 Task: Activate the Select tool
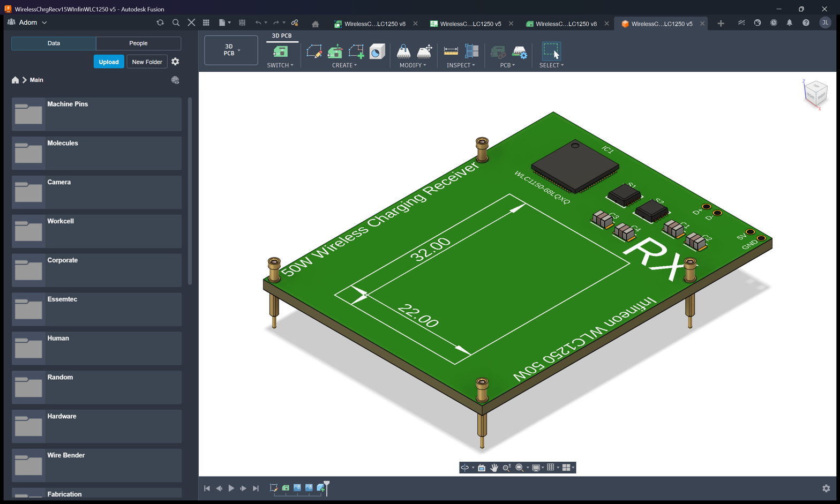click(551, 51)
